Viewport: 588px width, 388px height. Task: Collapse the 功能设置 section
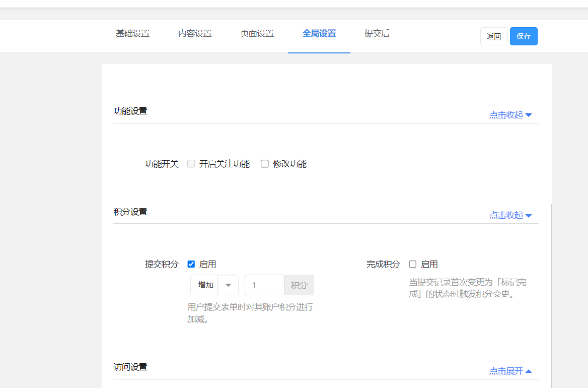[510, 115]
